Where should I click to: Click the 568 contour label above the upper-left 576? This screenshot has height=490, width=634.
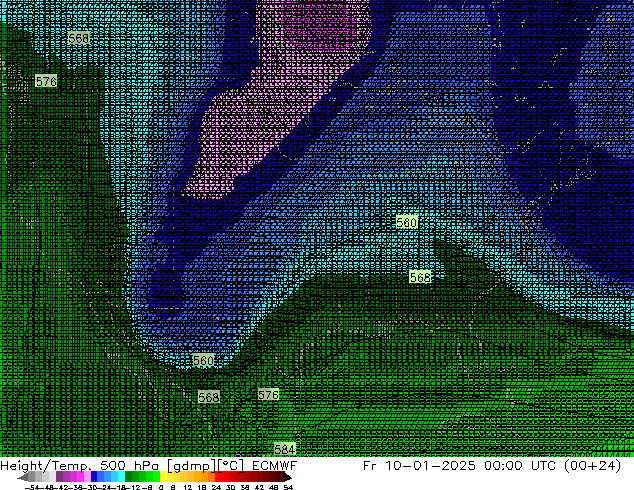point(78,38)
